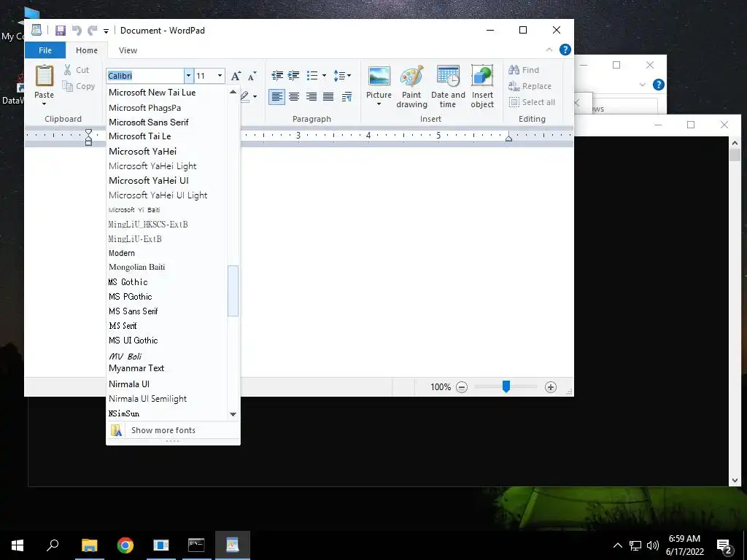747x560 pixels.
Task: Toggle the font family dropdown arrow
Action: pos(189,76)
